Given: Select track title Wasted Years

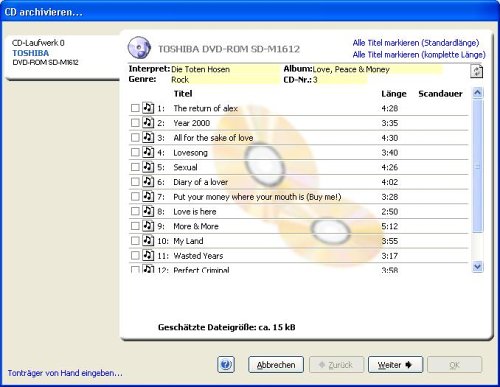Looking at the screenshot, I should 198,256.
